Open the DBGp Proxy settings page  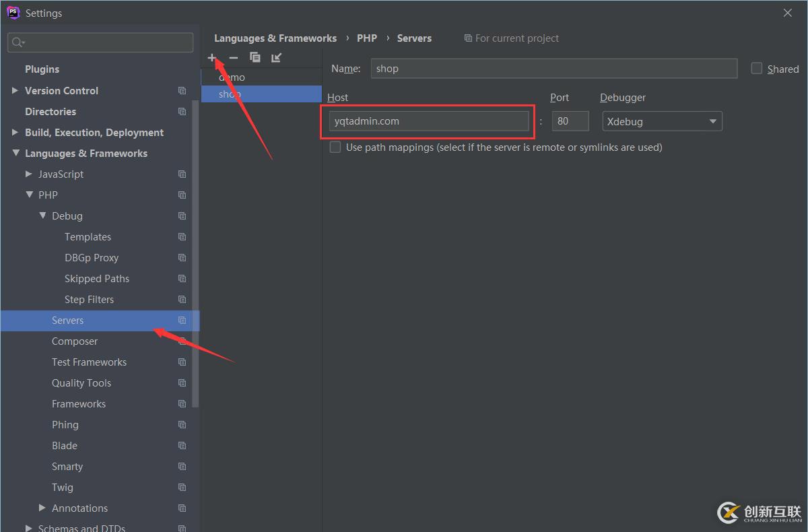(92, 258)
